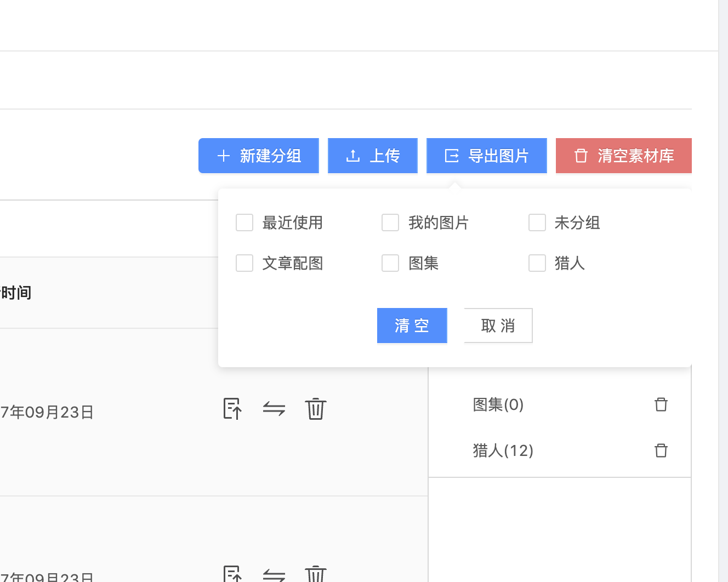Dismiss popover with 取消 button
Screen dimensions: 728x582
pyautogui.click(x=498, y=326)
